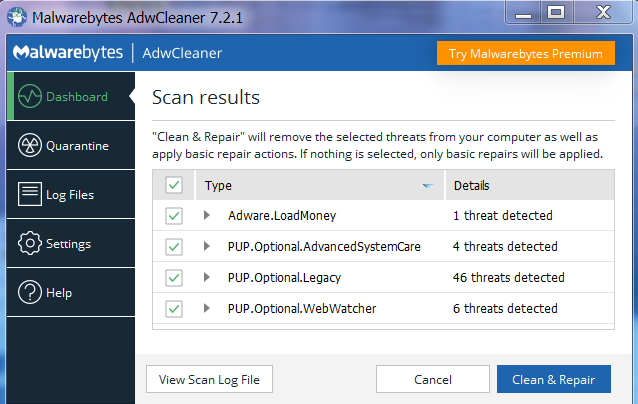638x404 pixels.
Task: Toggle the select-all checkbox in table header
Action: (174, 185)
